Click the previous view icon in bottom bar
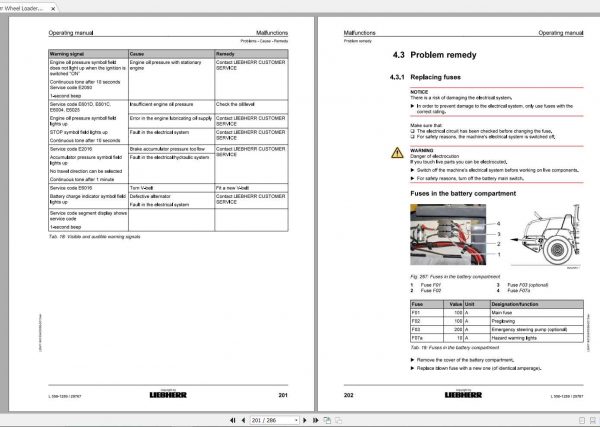This screenshot has width=600, height=427. tap(327, 420)
